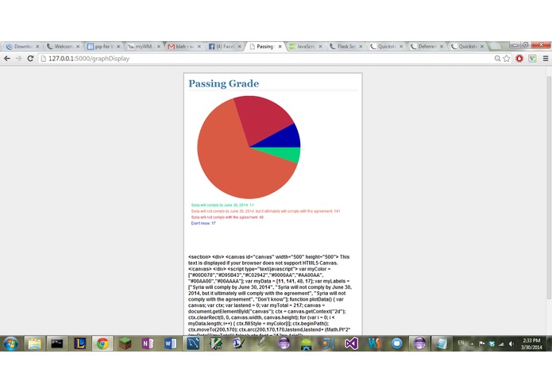Screen dimensions: 552x392
Task: Click the Chrome icon in the taskbar
Action: tap(102, 344)
